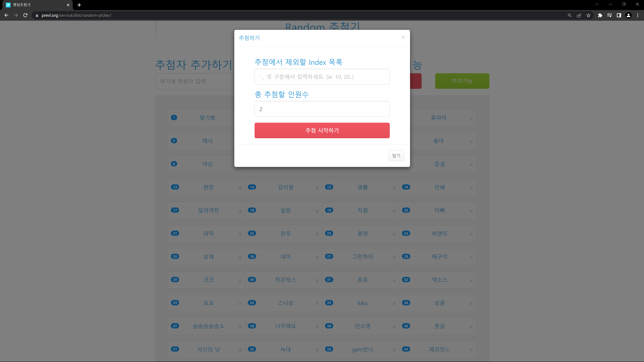The height and width of the screenshot is (362, 644).
Task: View site info lock icon
Action: coord(37,15)
